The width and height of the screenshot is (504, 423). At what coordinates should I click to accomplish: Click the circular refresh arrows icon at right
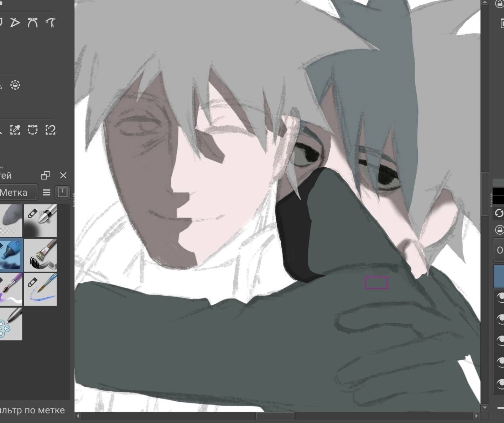[x=499, y=213]
